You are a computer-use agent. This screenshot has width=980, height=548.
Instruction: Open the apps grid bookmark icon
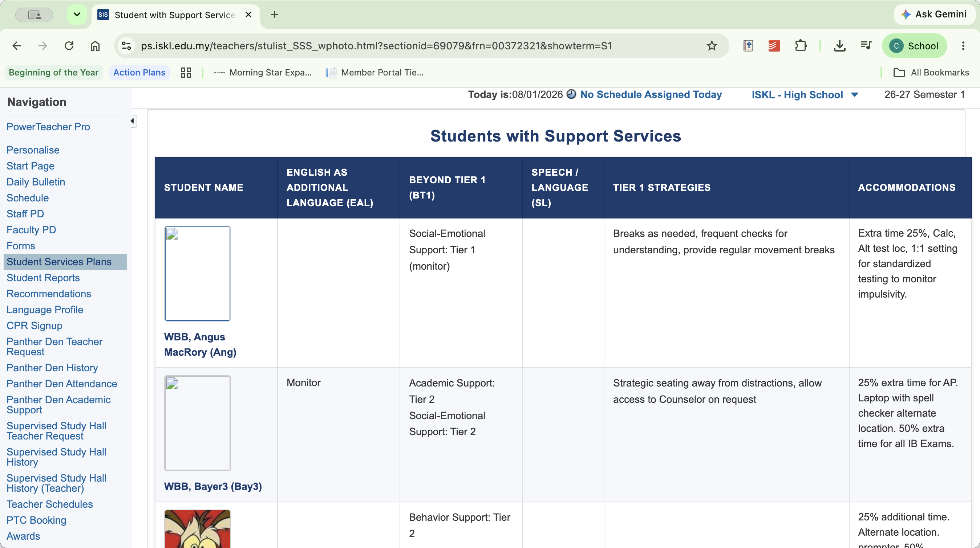186,73
